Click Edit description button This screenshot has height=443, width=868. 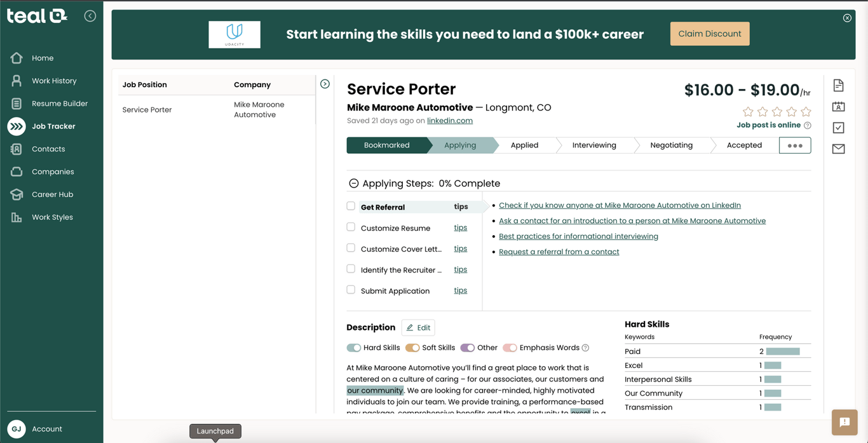tap(418, 328)
